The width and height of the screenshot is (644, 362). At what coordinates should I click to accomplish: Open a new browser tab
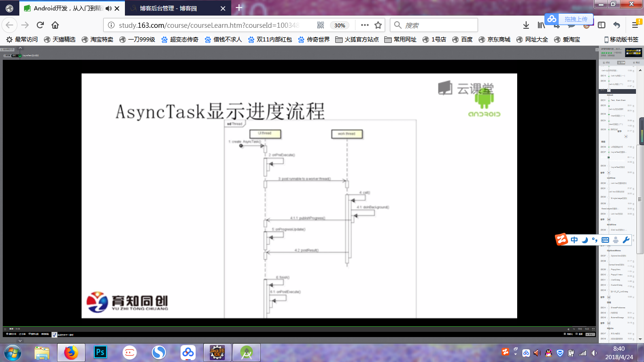point(239,8)
